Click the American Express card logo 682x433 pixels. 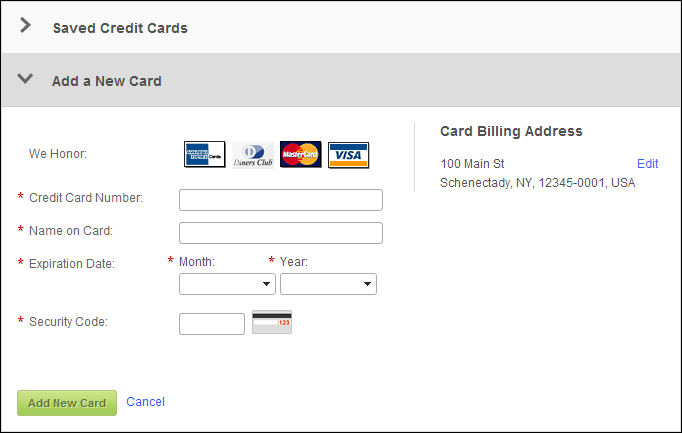tap(204, 154)
